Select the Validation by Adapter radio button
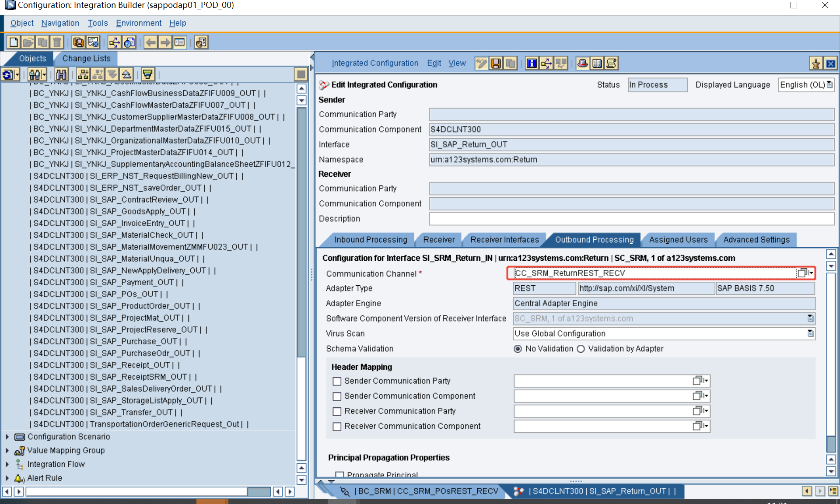This screenshot has height=504, width=840. 581,349
